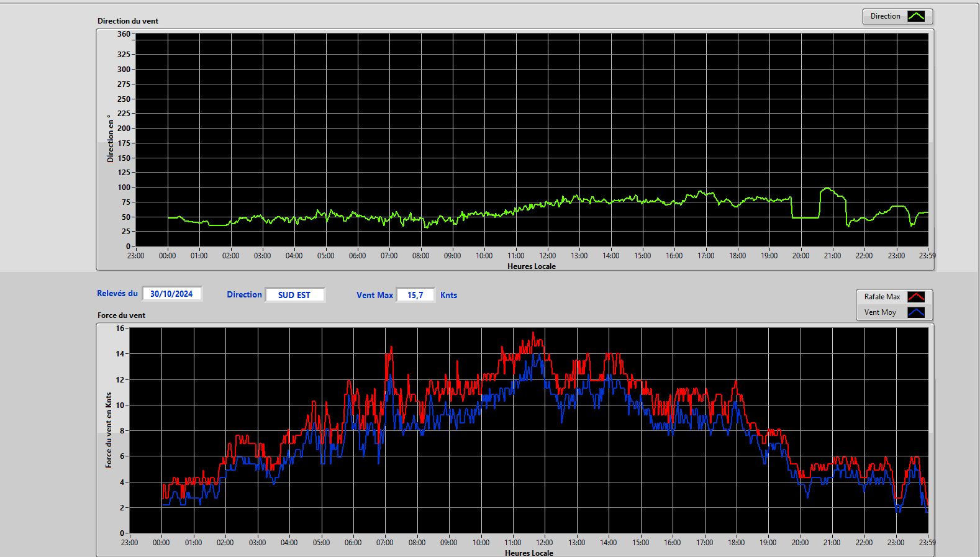Click the Relevés du label
Viewport: 980px width, 557px height.
[x=117, y=293]
